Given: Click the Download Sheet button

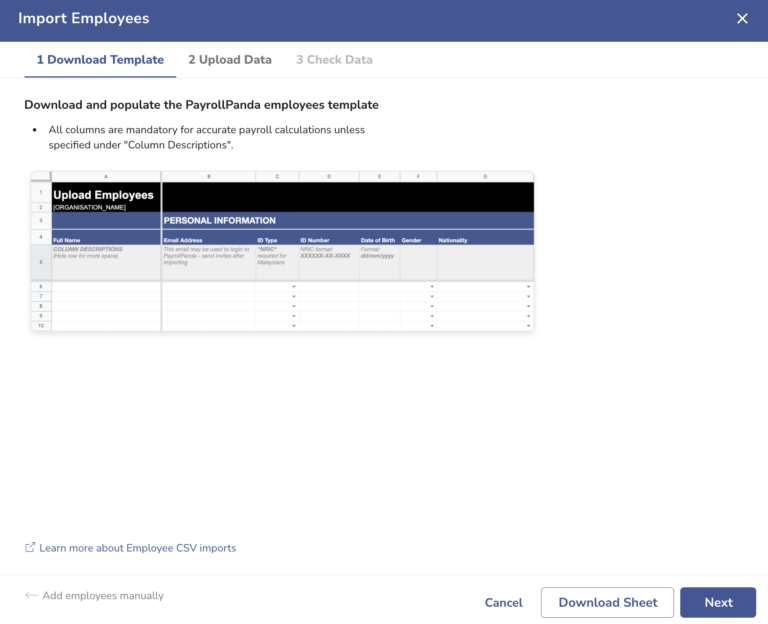Looking at the screenshot, I should (x=607, y=602).
